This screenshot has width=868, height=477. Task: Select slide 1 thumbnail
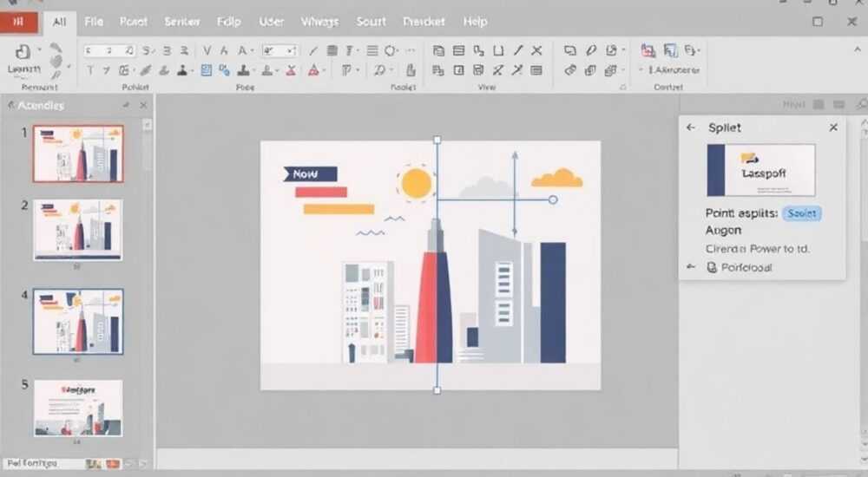click(x=78, y=154)
